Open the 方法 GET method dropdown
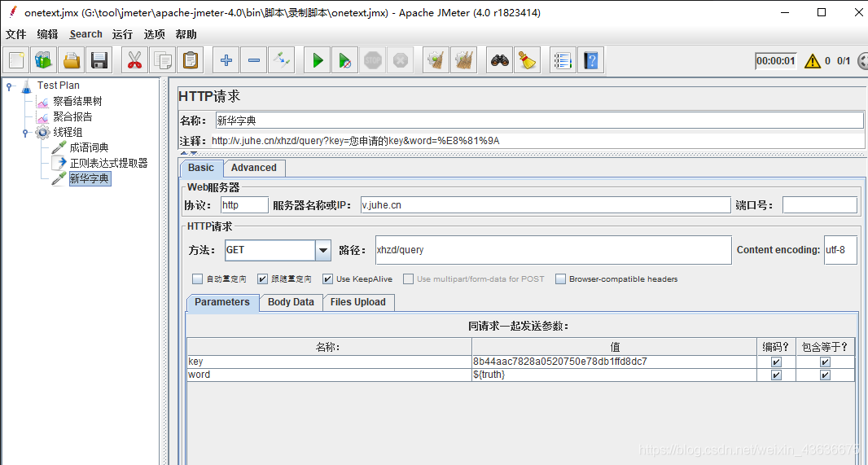Viewport: 868px width, 465px height. pos(323,250)
